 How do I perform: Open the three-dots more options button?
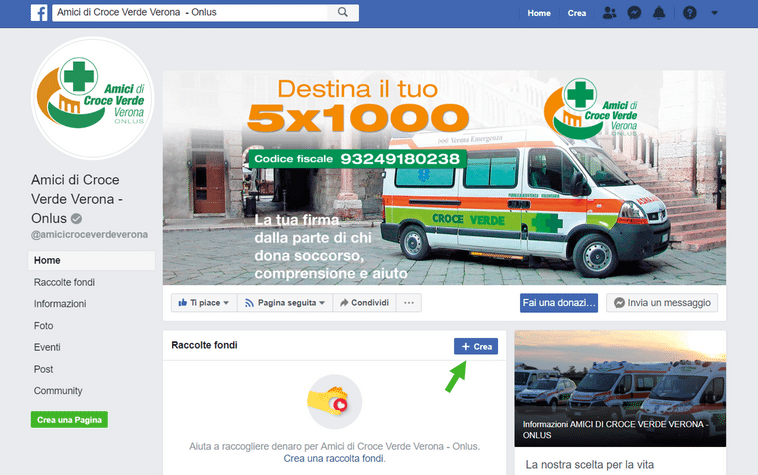click(409, 303)
